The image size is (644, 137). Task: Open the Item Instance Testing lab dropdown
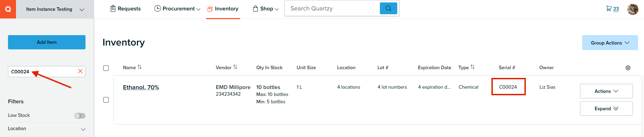(x=55, y=9)
